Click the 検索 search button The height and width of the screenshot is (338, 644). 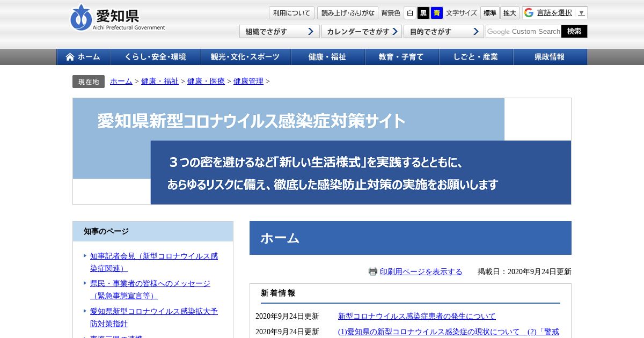coord(574,32)
